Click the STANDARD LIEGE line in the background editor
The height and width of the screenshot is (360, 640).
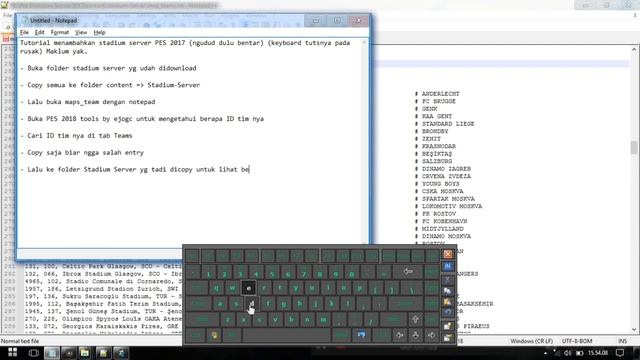[x=444, y=124]
